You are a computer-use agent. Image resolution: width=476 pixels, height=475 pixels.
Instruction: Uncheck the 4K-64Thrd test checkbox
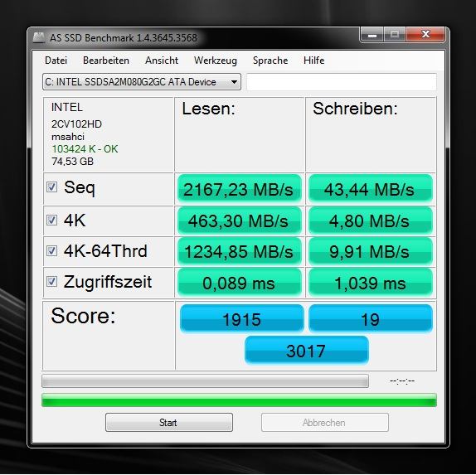(51, 250)
